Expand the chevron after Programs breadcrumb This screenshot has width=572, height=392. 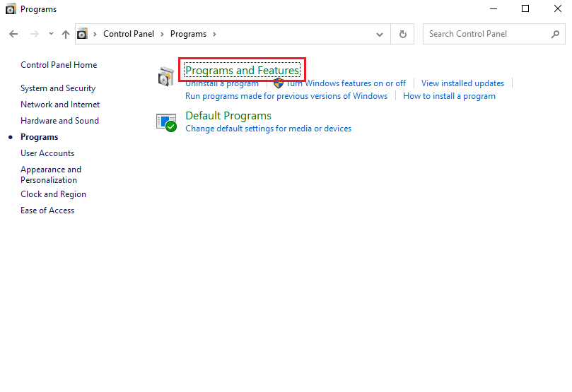click(x=214, y=34)
